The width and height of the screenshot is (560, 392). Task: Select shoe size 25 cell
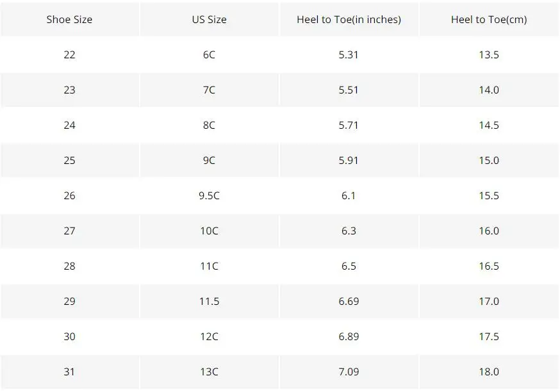tap(69, 160)
